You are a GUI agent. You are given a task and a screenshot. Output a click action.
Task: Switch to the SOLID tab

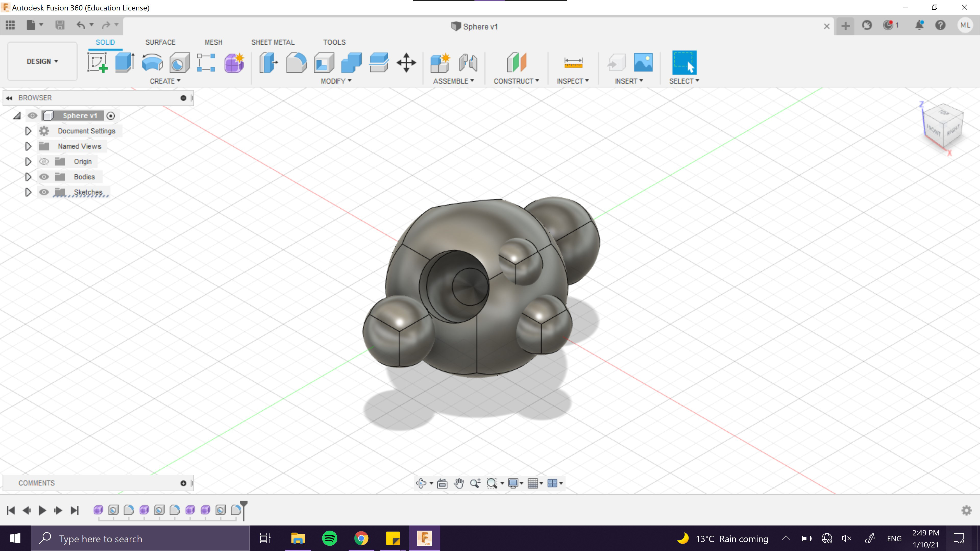(x=105, y=42)
